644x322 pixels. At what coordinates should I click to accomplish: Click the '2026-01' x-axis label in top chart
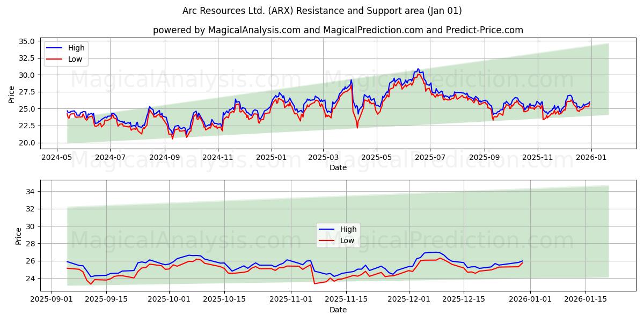tap(591, 158)
